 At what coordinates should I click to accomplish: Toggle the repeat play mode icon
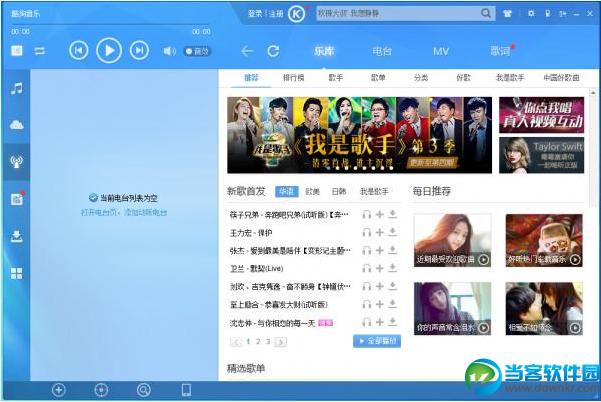point(39,51)
